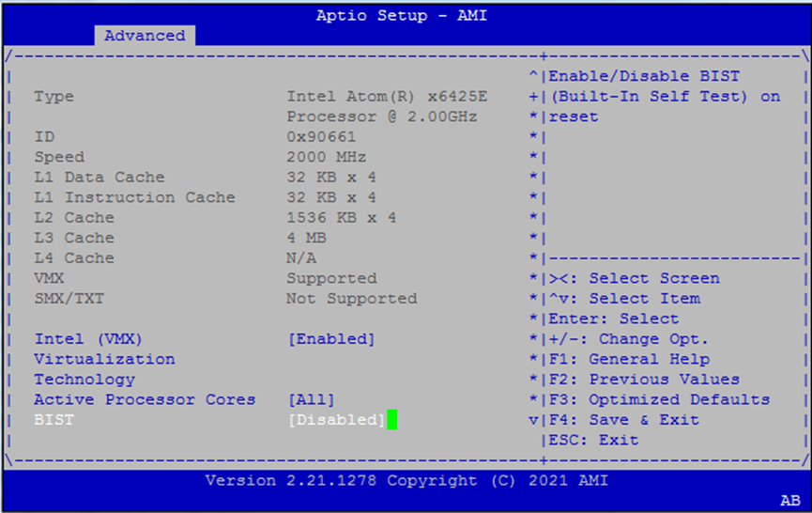This screenshot has width=812, height=513.
Task: Click the F3: Optimized Defaults hint
Action: click(659, 399)
